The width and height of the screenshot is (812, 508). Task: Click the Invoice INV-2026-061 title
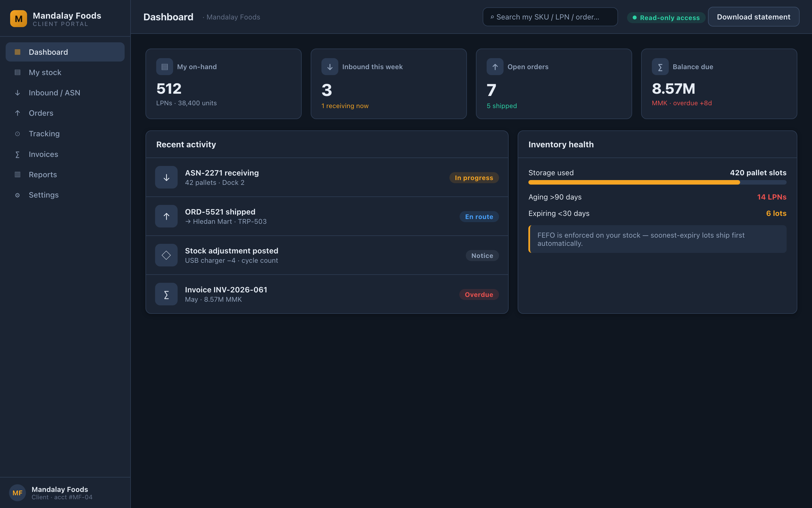pos(226,290)
